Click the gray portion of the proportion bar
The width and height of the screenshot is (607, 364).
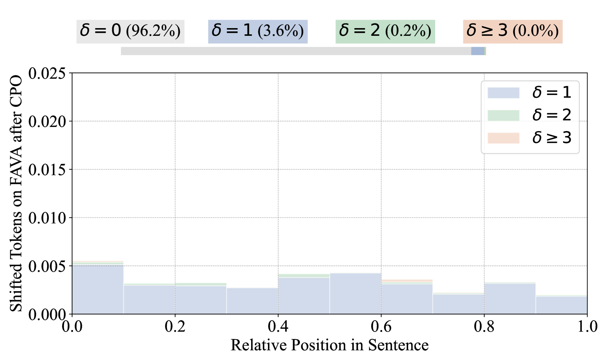(296, 51)
